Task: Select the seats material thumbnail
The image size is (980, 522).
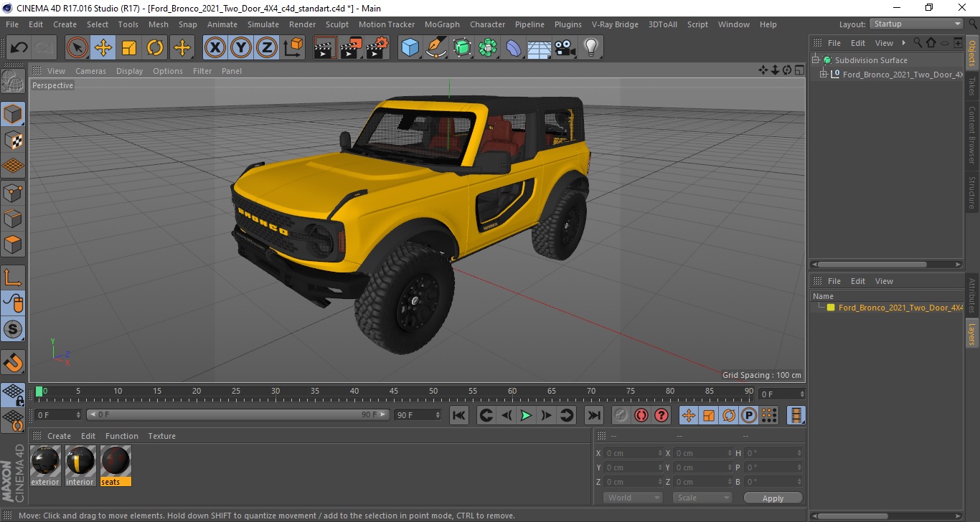Action: click(115, 460)
